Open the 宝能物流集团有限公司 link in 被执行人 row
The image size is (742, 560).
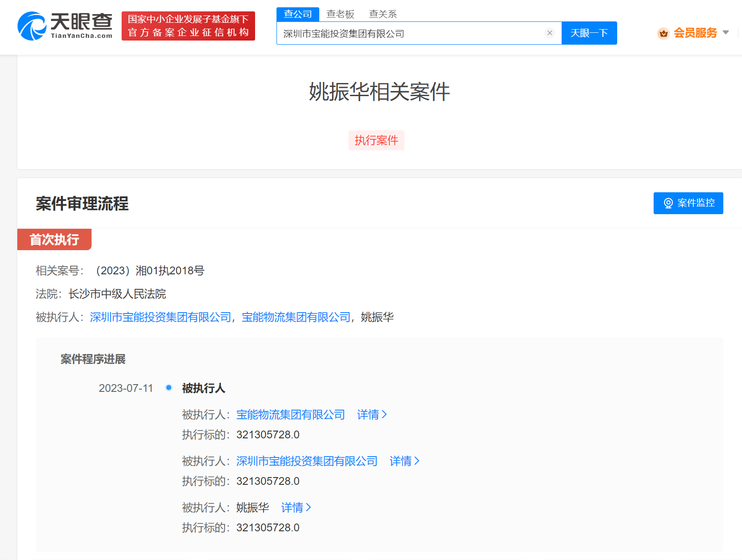point(295,317)
